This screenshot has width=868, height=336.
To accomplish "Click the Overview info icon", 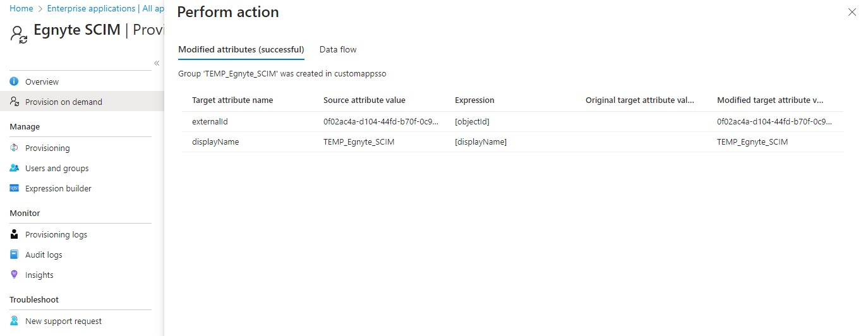I will 15,81.
